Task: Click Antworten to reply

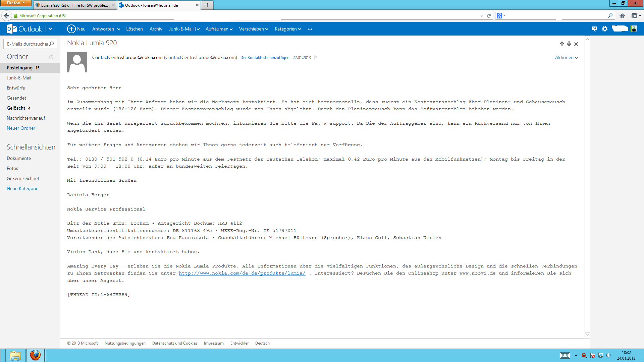Action: [103, 29]
